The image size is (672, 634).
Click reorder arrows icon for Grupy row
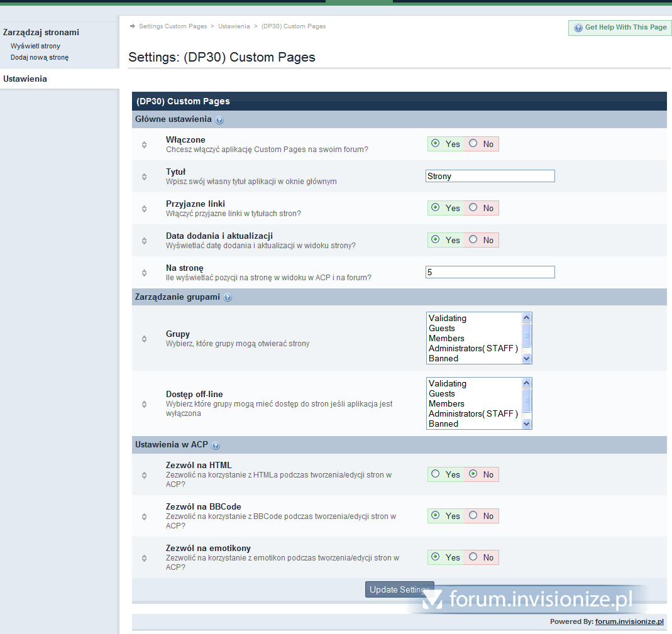tap(145, 339)
